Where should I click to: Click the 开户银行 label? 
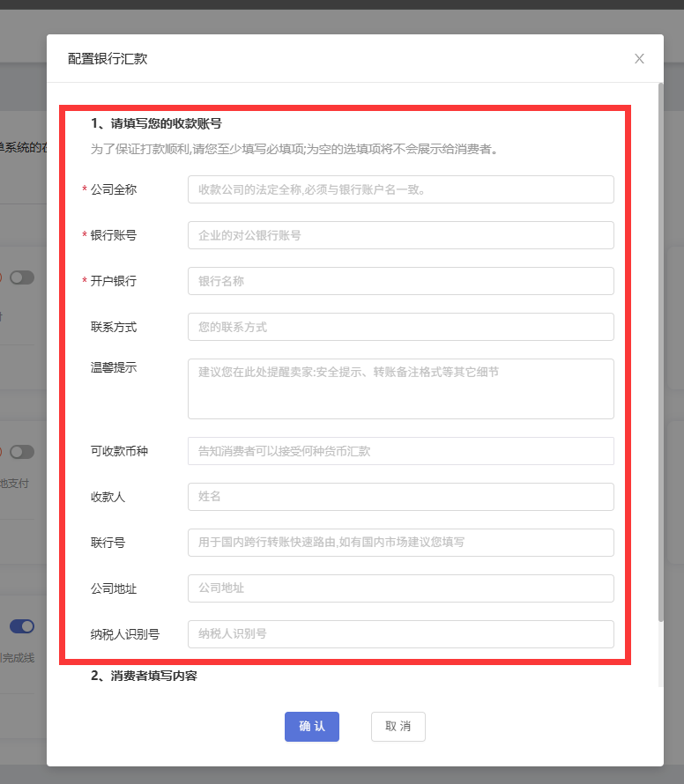114,281
